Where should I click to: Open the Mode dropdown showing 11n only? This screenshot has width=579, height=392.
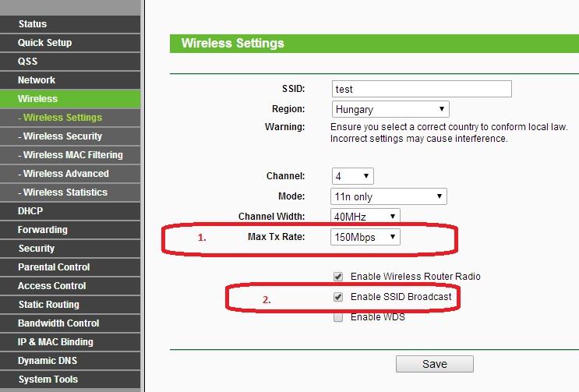(x=388, y=196)
